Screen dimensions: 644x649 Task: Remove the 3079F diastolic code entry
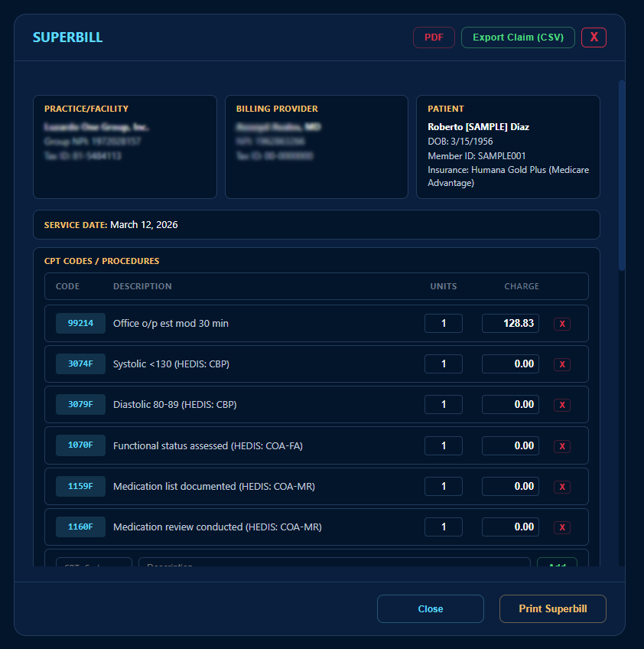tap(562, 404)
